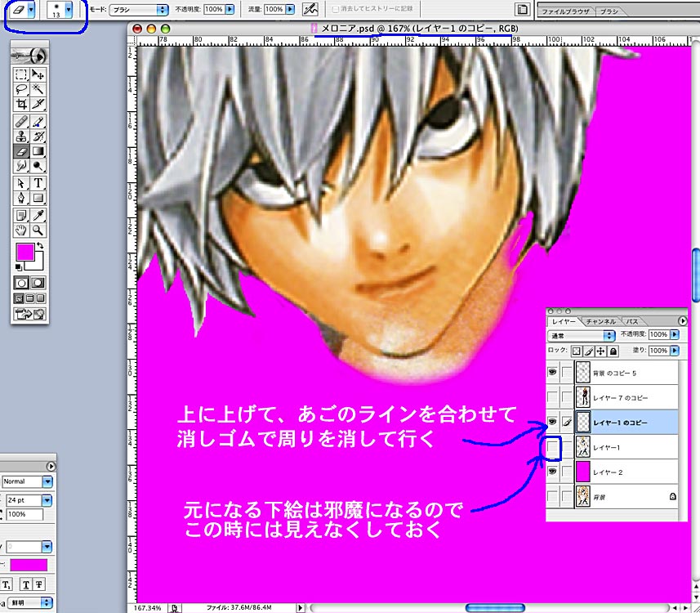Image resolution: width=700 pixels, height=613 pixels.
Task: Open the ファイルブラウザ tab
Action: point(565,11)
